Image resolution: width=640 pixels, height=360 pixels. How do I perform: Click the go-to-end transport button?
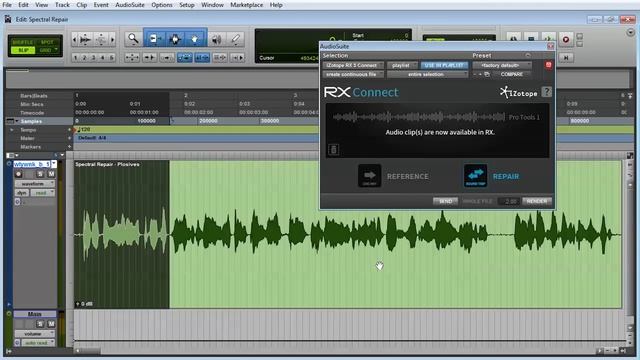point(566,58)
